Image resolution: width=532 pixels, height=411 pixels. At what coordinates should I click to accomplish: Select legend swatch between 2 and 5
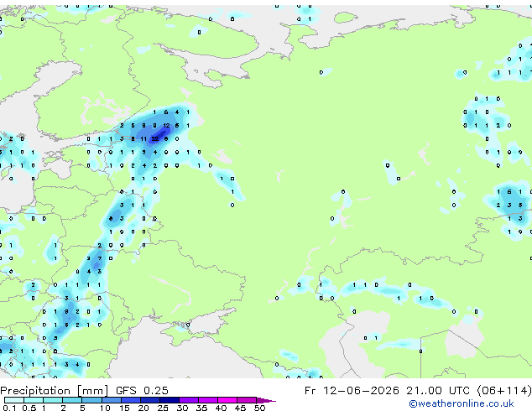coord(73,400)
